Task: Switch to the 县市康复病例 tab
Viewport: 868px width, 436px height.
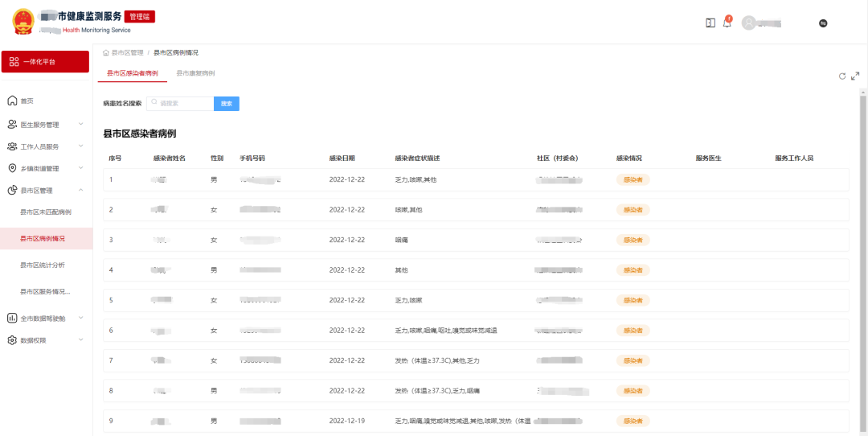Action: click(195, 73)
